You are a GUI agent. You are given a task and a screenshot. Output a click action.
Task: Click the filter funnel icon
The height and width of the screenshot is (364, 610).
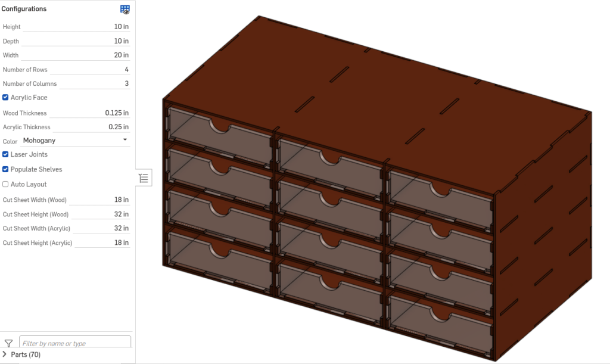(8, 343)
